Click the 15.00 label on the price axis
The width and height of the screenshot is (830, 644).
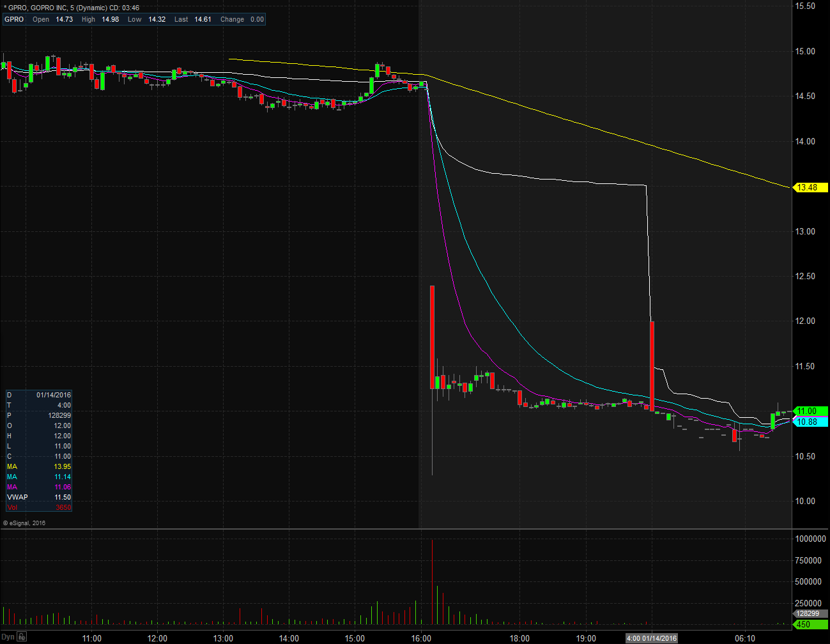pyautogui.click(x=804, y=51)
